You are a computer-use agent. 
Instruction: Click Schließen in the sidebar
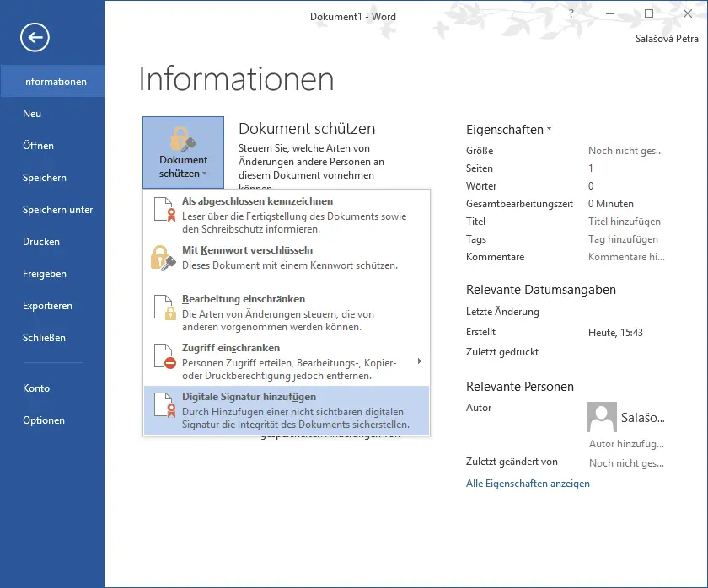(52, 338)
